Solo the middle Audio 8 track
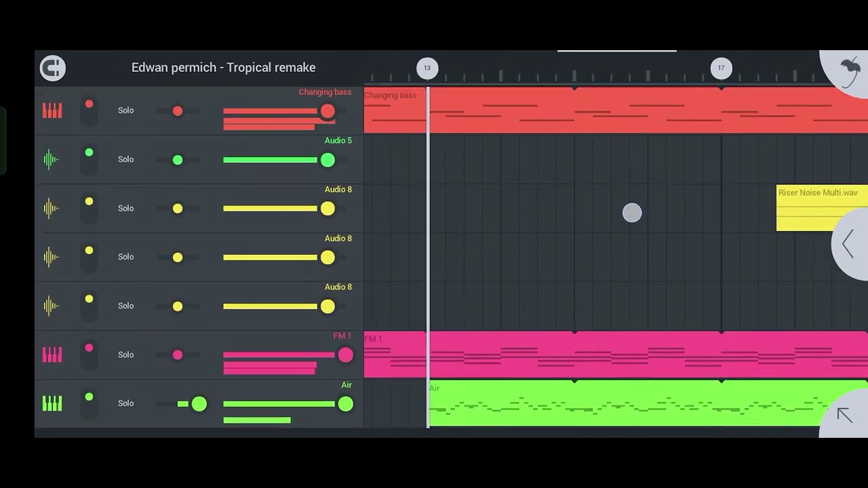The width and height of the screenshot is (868, 488). pyautogui.click(x=126, y=257)
